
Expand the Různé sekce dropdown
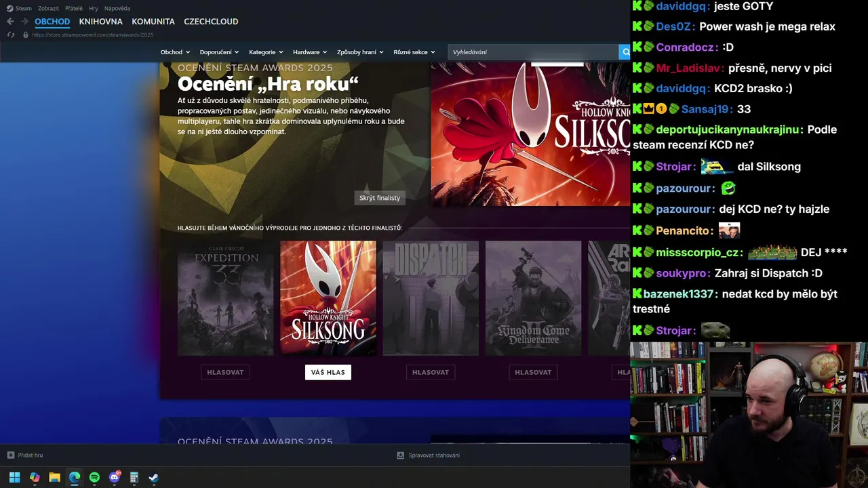[x=414, y=52]
